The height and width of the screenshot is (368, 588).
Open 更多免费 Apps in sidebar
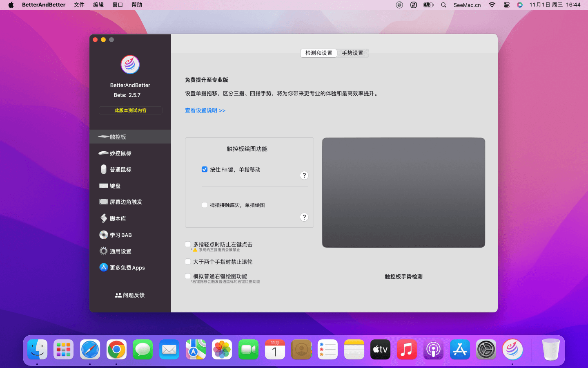pos(127,268)
